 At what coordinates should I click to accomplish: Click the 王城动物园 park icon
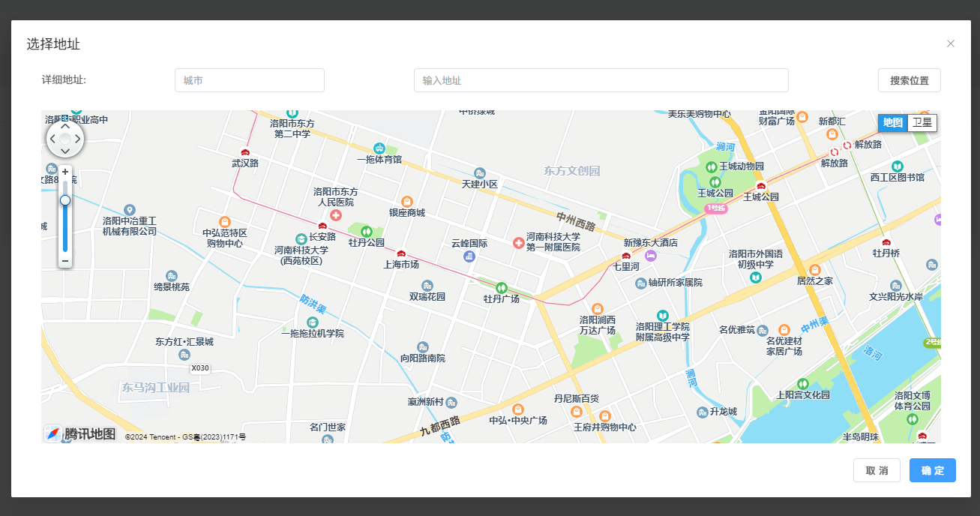coord(712,166)
